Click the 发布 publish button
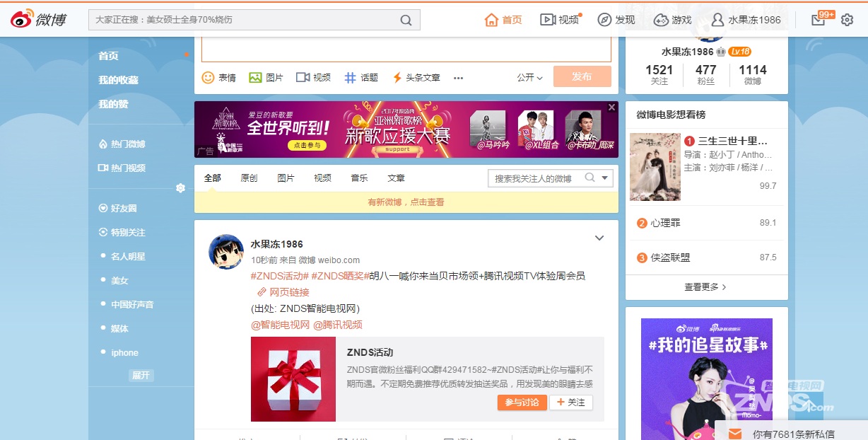 [582, 76]
